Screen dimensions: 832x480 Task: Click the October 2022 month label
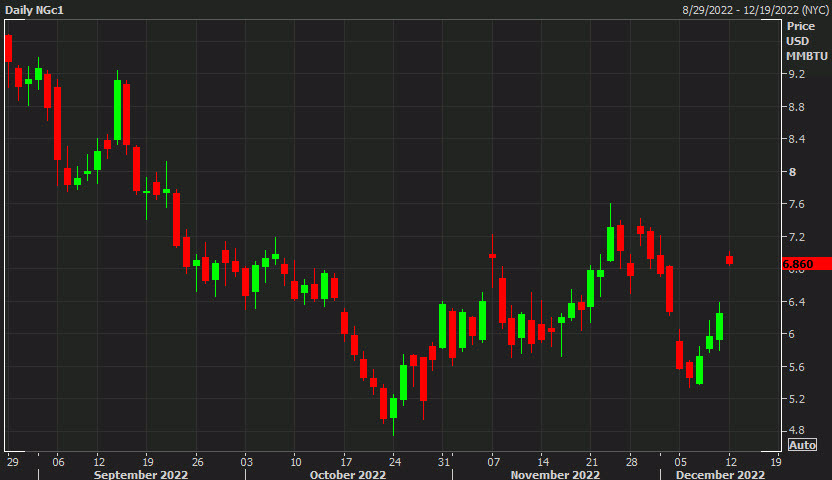click(348, 474)
